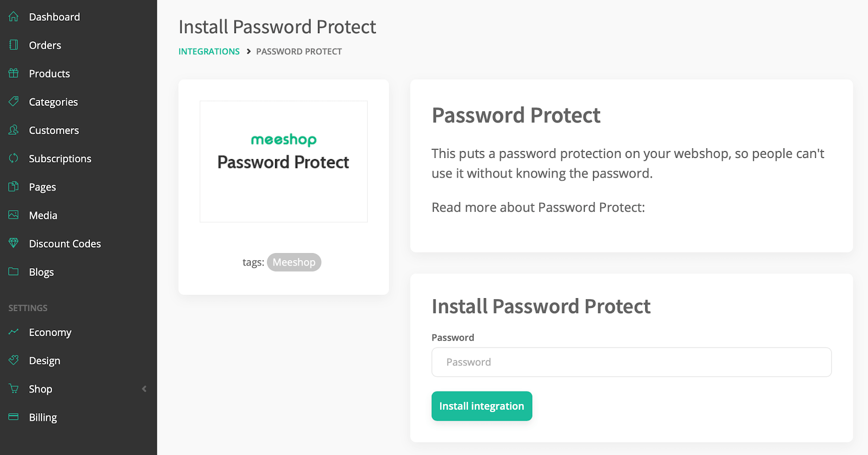
Task: Focus the Password input field
Action: click(x=631, y=362)
